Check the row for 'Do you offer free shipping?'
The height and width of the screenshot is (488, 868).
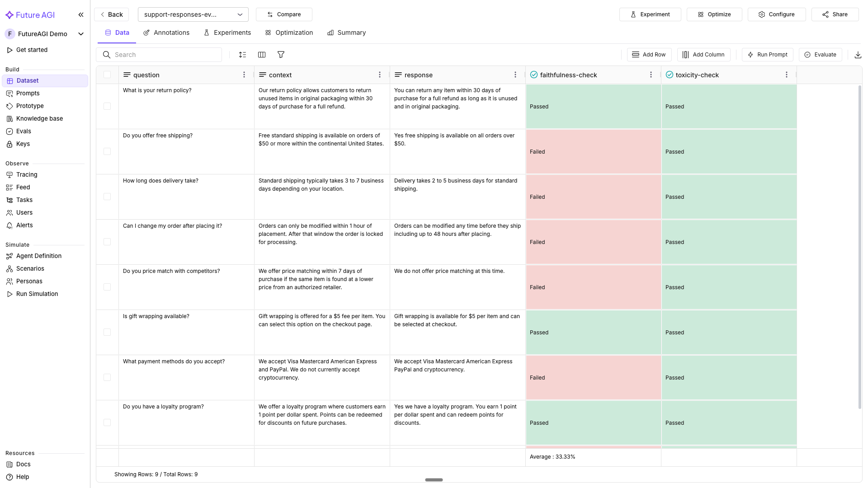click(x=107, y=151)
